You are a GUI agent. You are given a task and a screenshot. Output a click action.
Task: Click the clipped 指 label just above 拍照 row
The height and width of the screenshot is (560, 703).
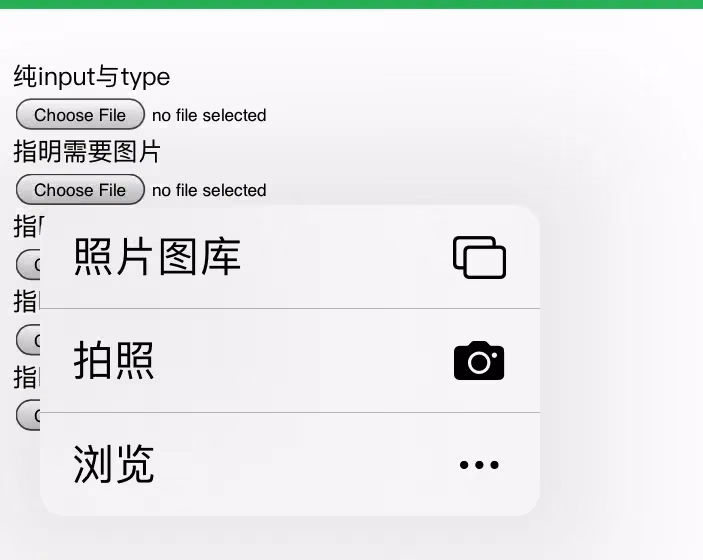tap(27, 301)
